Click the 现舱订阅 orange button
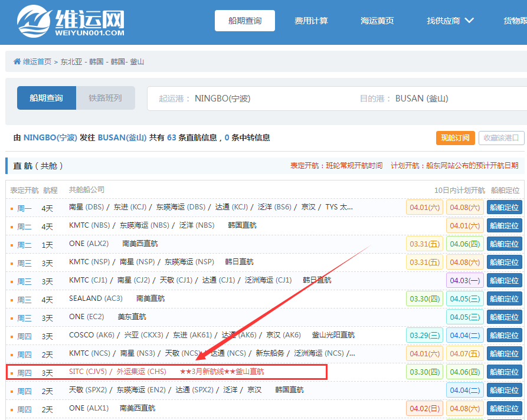527x420 pixels. click(x=456, y=138)
